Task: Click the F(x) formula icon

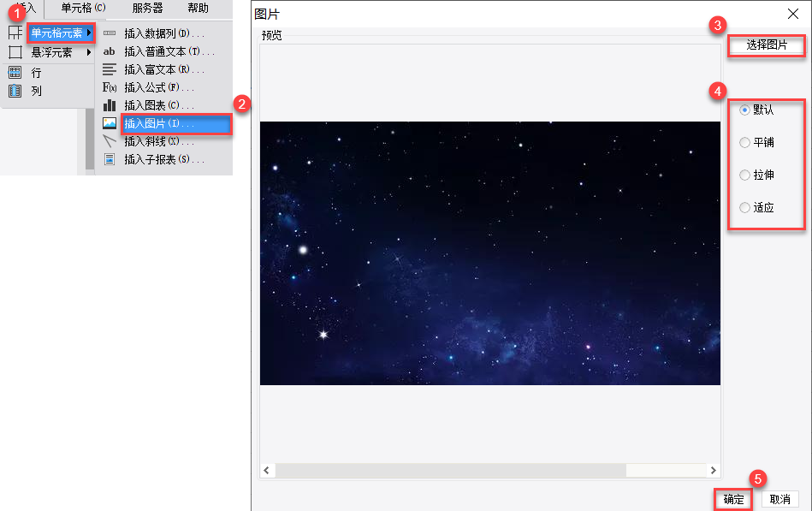Action: click(x=110, y=87)
